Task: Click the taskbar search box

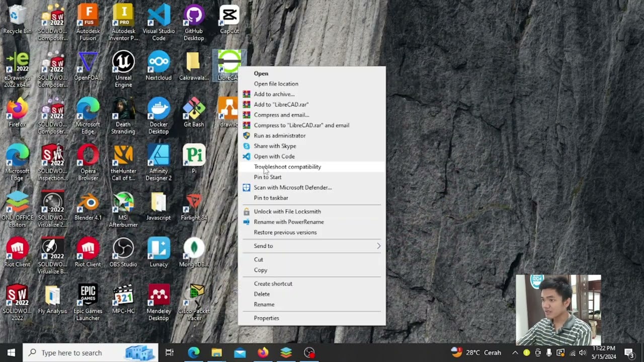Action: pos(91,352)
